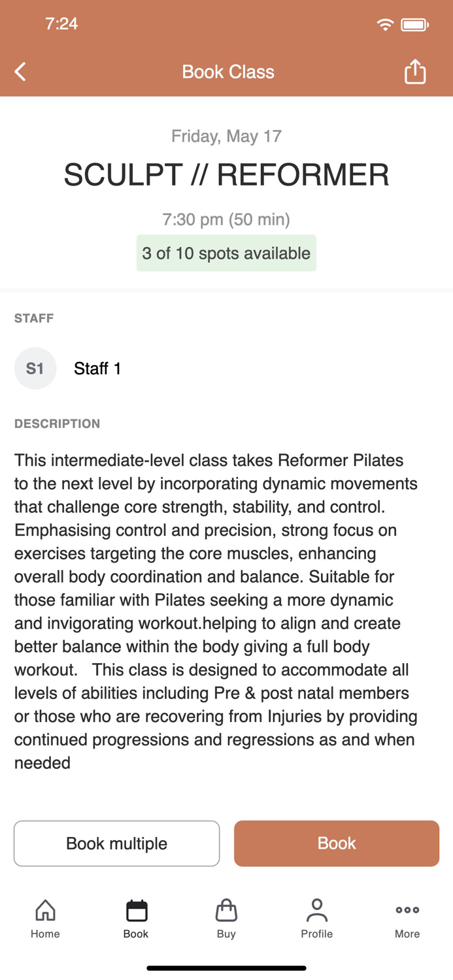Tap the back chevron to return
Image resolution: width=453 pixels, height=980 pixels.
tap(20, 72)
